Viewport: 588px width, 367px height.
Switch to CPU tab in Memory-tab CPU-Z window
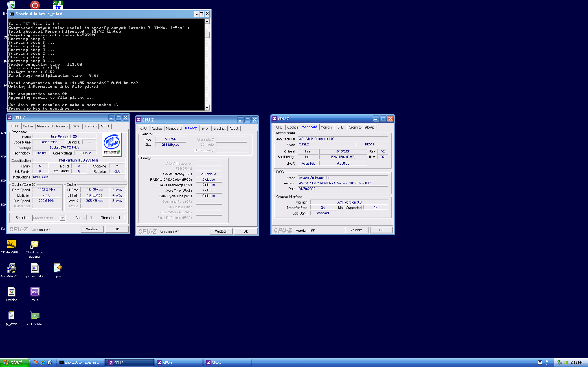click(143, 129)
